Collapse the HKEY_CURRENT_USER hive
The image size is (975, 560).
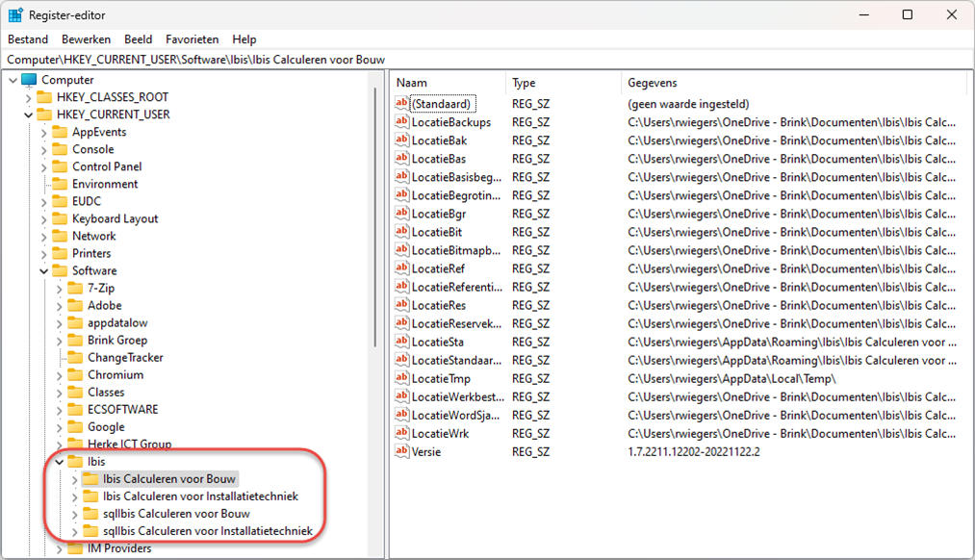point(28,115)
